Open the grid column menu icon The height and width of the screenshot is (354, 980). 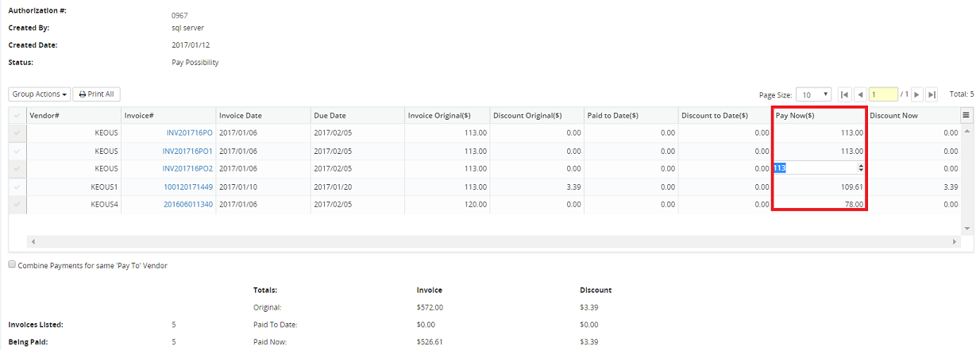click(966, 115)
